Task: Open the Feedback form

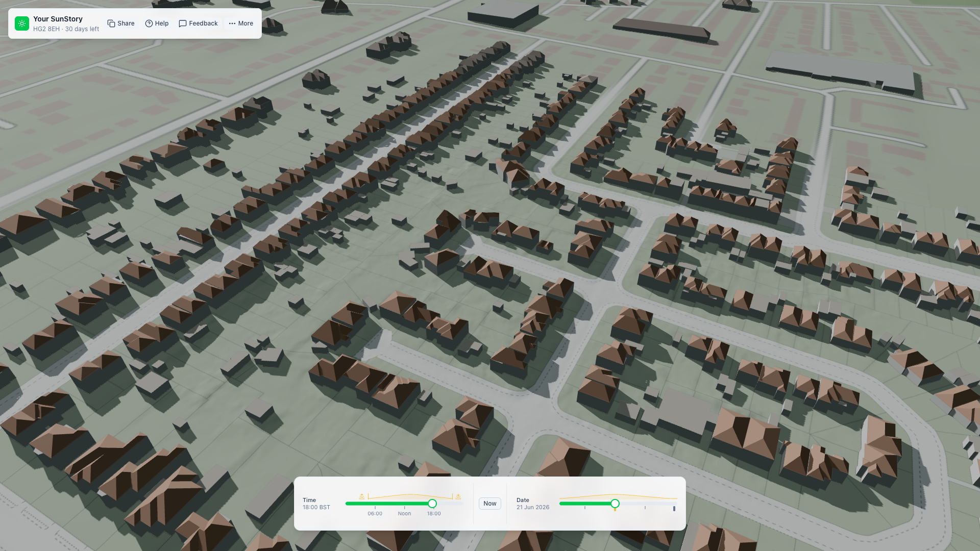Action: coord(198,23)
